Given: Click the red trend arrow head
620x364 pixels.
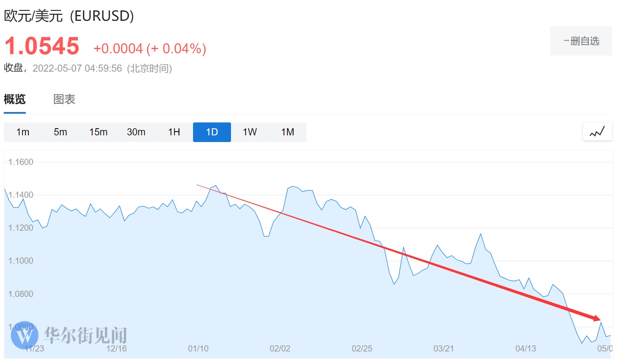Looking at the screenshot, I should (597, 318).
